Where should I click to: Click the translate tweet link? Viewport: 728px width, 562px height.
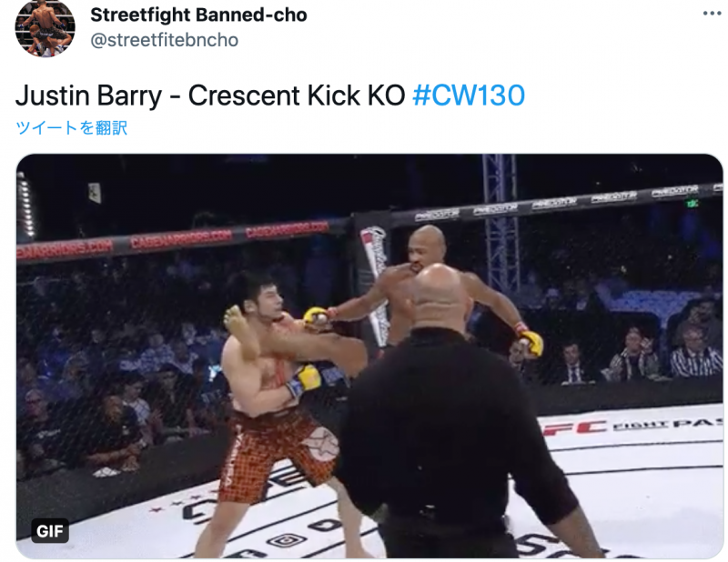72,127
